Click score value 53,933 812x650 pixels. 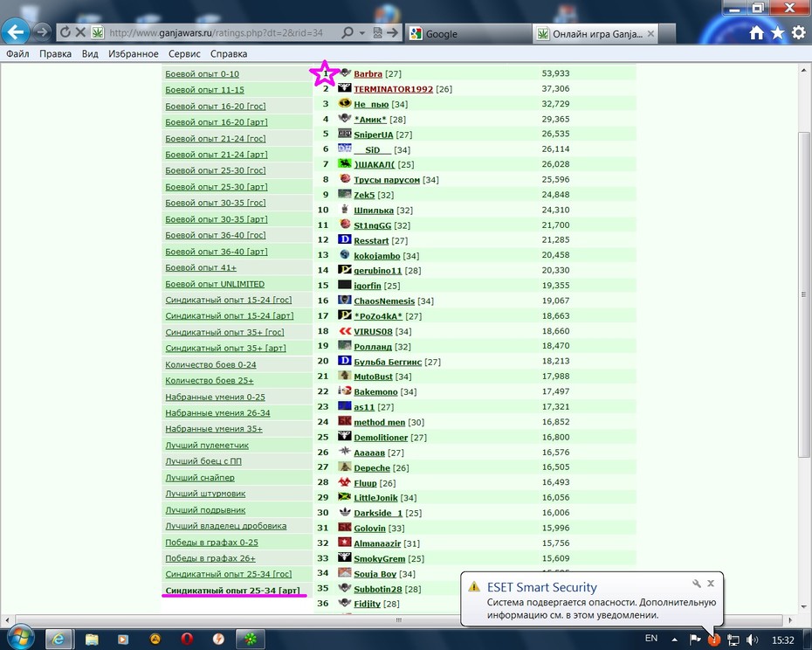tap(555, 73)
